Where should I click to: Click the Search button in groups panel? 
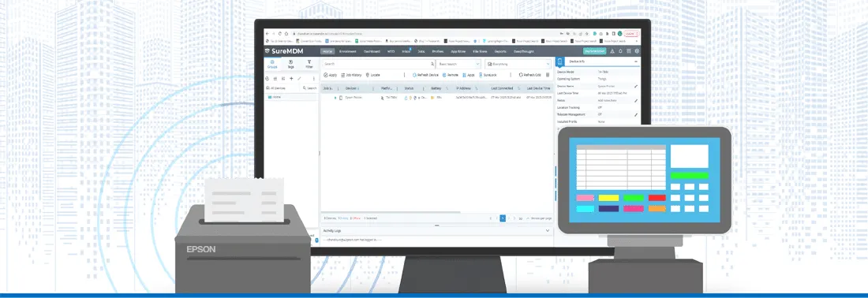tap(309, 88)
